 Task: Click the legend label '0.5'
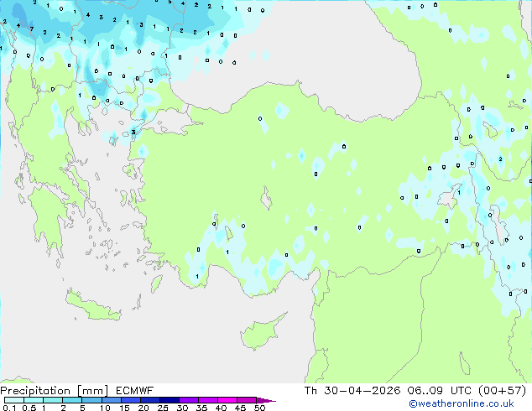[29, 408]
